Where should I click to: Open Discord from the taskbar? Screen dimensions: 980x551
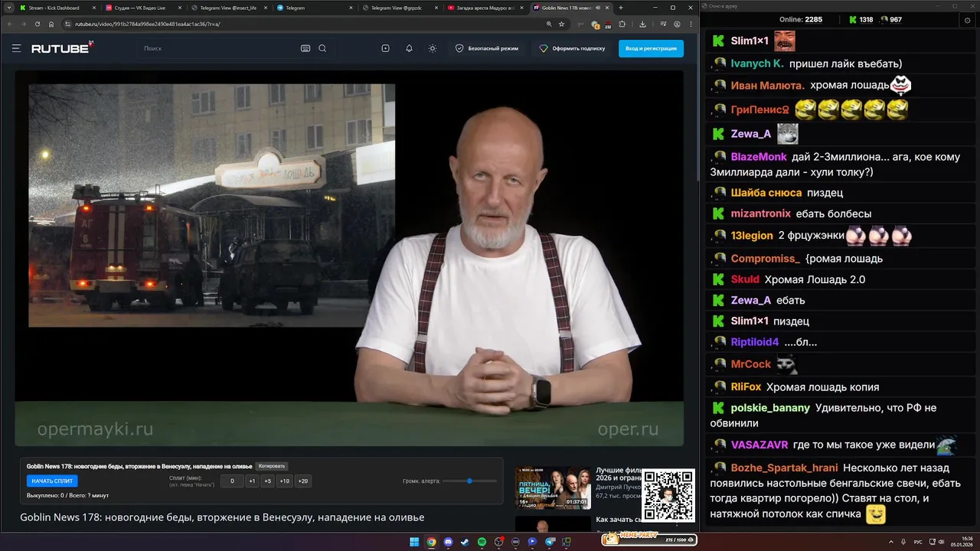coord(448,542)
